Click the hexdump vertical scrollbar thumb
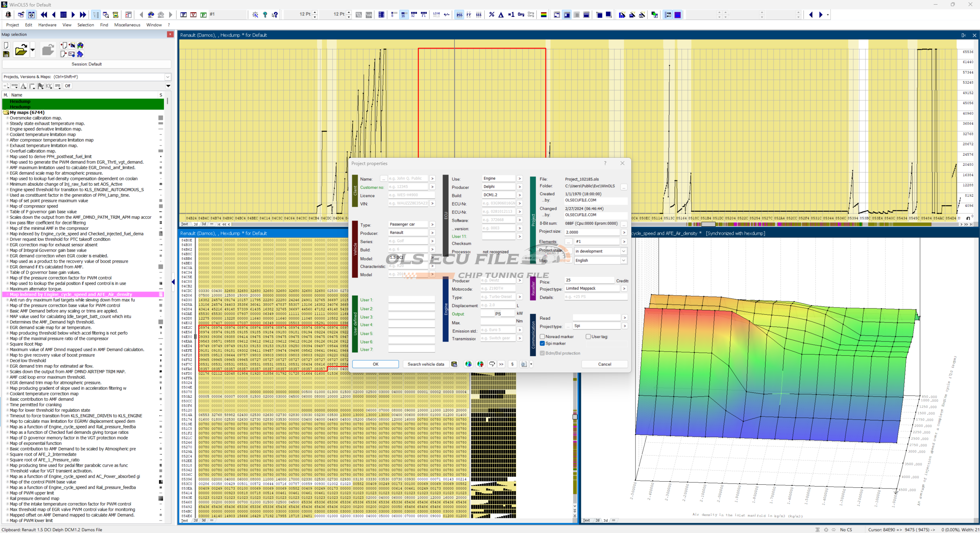The width and height of the screenshot is (980, 533). pos(575,417)
